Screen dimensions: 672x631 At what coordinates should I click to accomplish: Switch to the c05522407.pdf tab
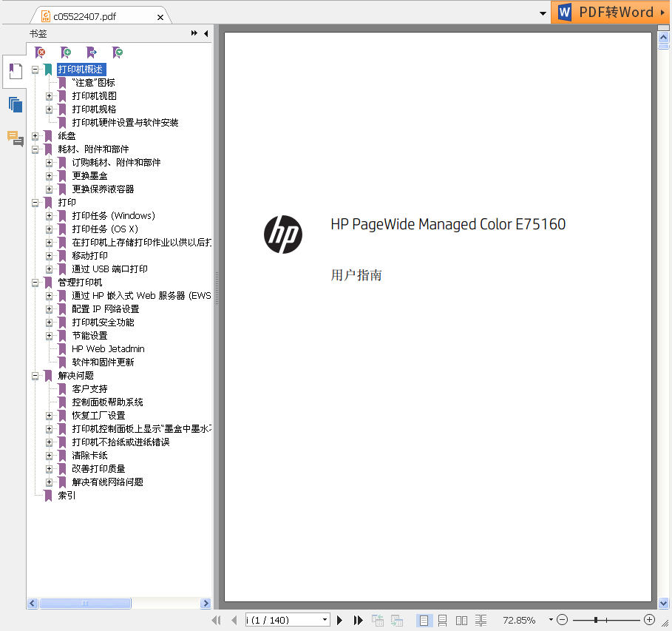(85, 16)
